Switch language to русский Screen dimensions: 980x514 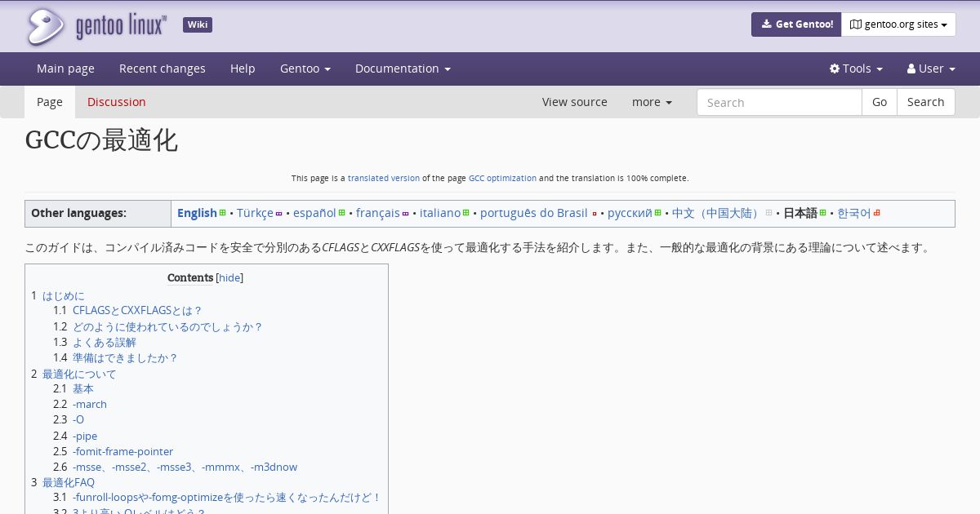[x=630, y=213]
